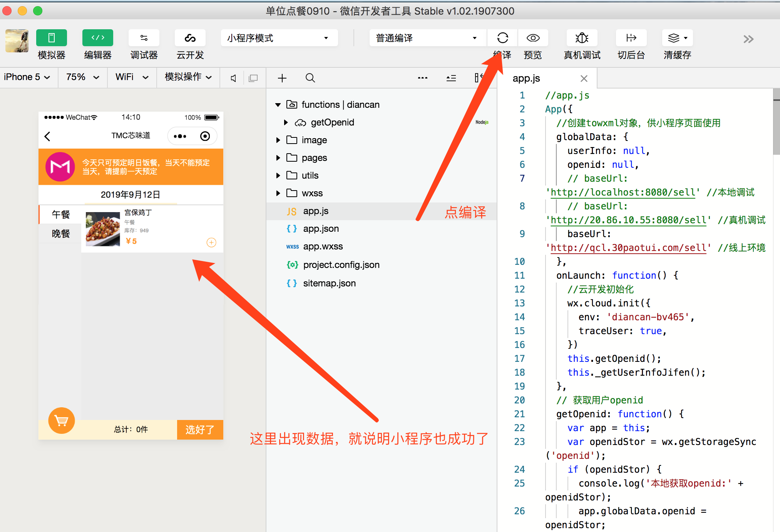Click the switch-to-background icon

coord(631,38)
